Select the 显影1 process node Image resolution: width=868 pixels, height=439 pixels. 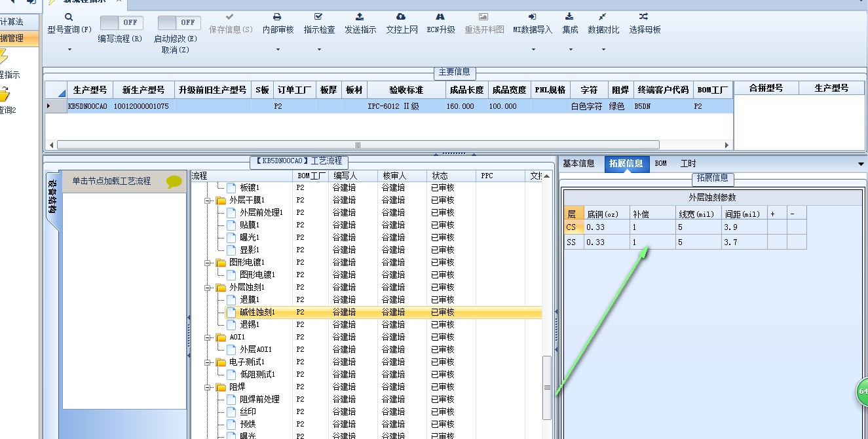[249, 250]
